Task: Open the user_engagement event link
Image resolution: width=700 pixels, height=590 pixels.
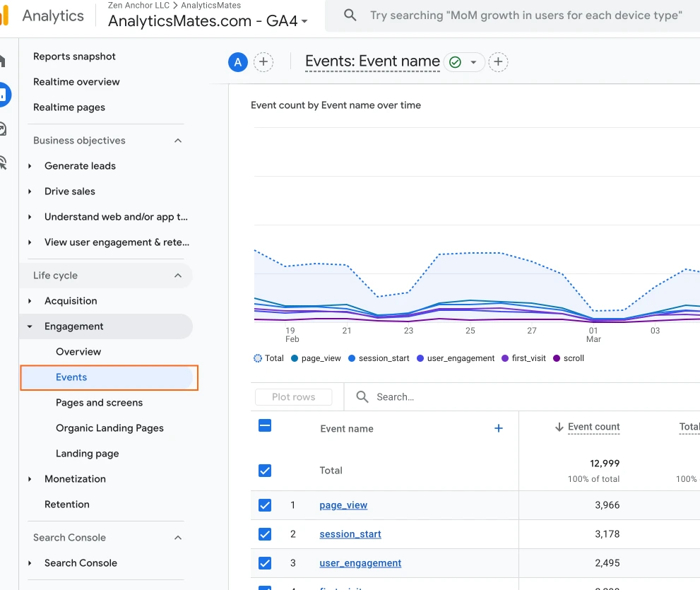Action: pyautogui.click(x=360, y=563)
